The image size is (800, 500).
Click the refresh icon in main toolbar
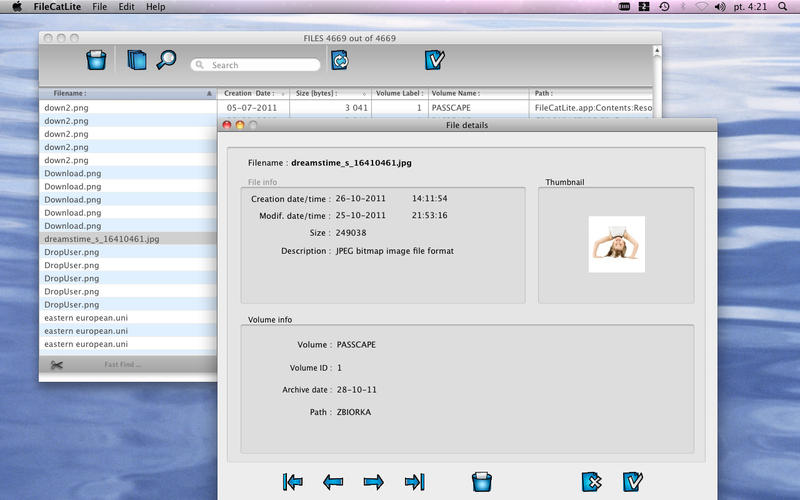click(x=340, y=60)
